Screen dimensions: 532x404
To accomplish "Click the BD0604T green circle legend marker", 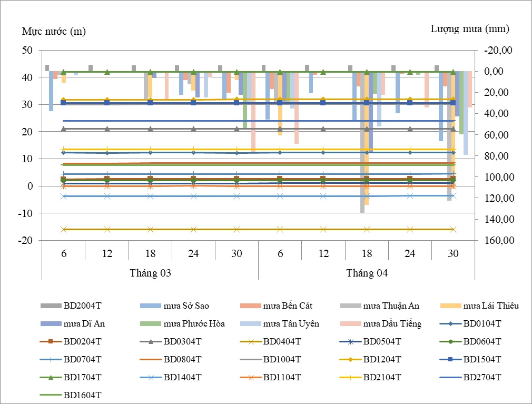I will 451,341.
